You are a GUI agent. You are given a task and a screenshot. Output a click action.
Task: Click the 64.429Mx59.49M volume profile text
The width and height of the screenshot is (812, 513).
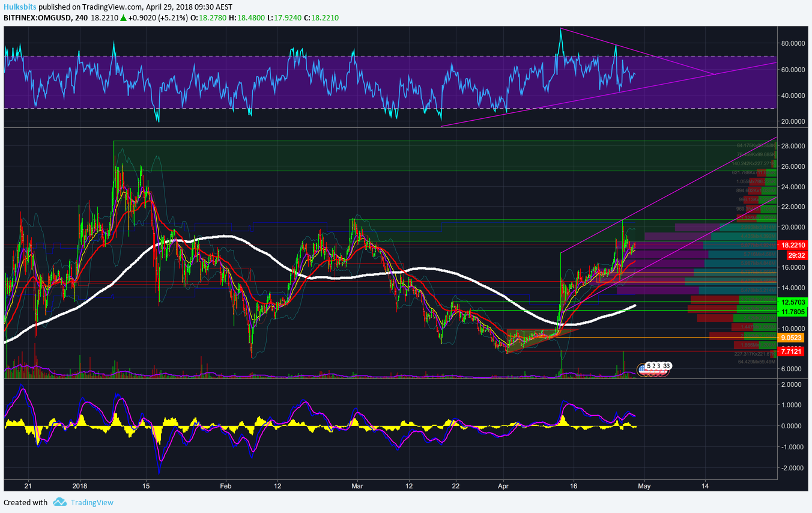point(757,362)
